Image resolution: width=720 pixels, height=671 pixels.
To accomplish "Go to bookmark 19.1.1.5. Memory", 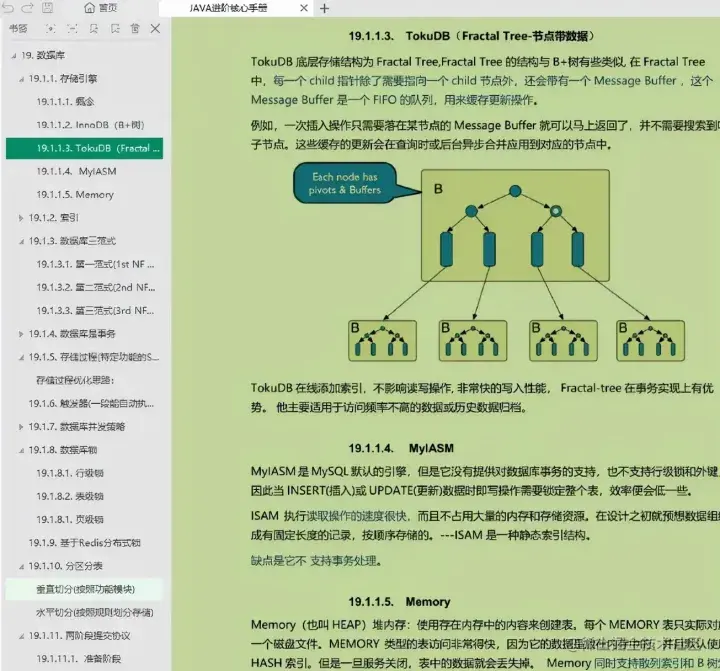I will tap(75, 195).
